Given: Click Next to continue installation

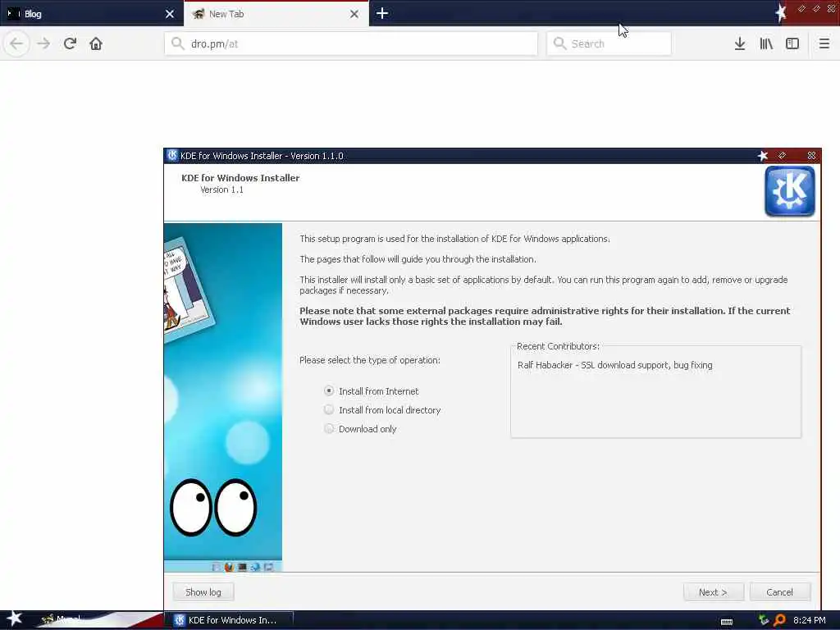Looking at the screenshot, I should (713, 592).
